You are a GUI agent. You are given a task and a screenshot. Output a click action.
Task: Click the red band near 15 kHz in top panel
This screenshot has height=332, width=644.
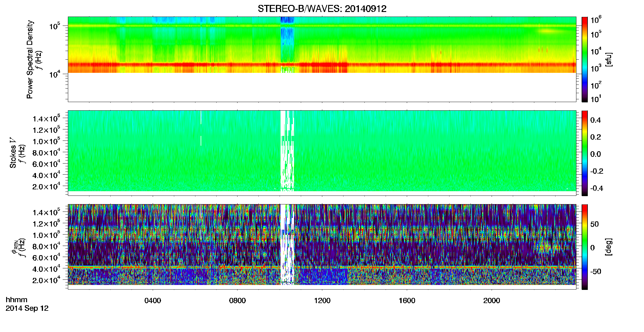(322, 65)
